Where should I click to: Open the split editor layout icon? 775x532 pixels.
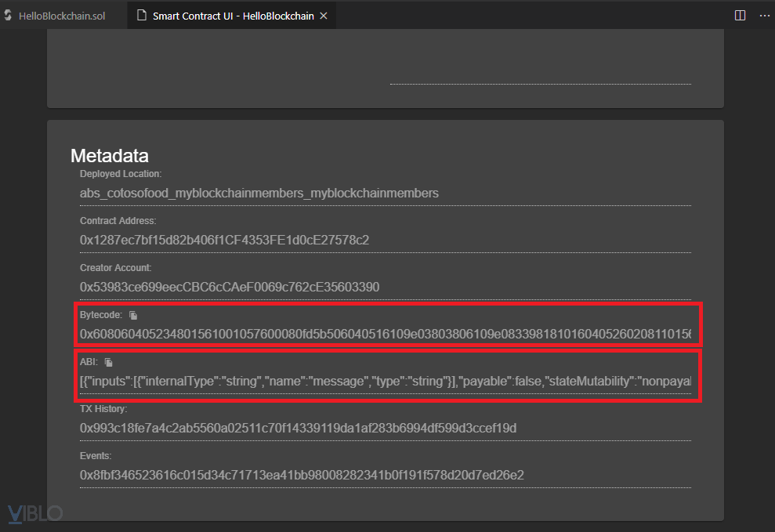point(740,16)
